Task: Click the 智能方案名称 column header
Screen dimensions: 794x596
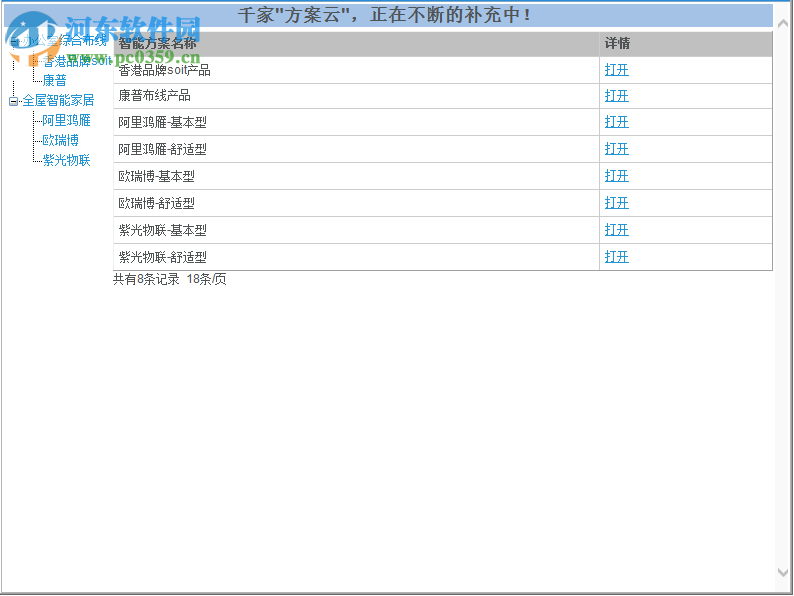Action: (356, 44)
